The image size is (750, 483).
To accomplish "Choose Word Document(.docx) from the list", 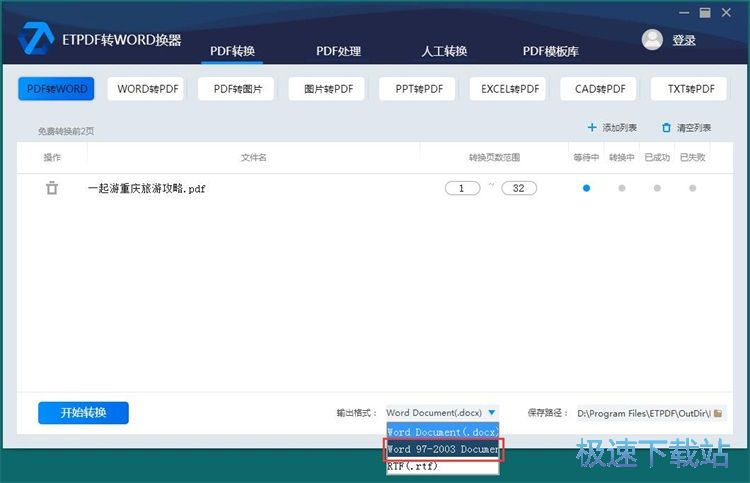I will [x=442, y=431].
